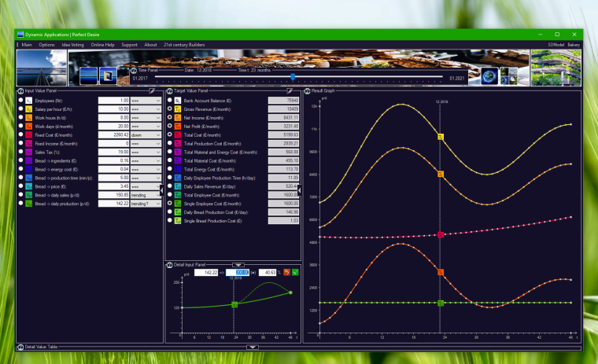Expand the Detail Value Table panel

252,347
